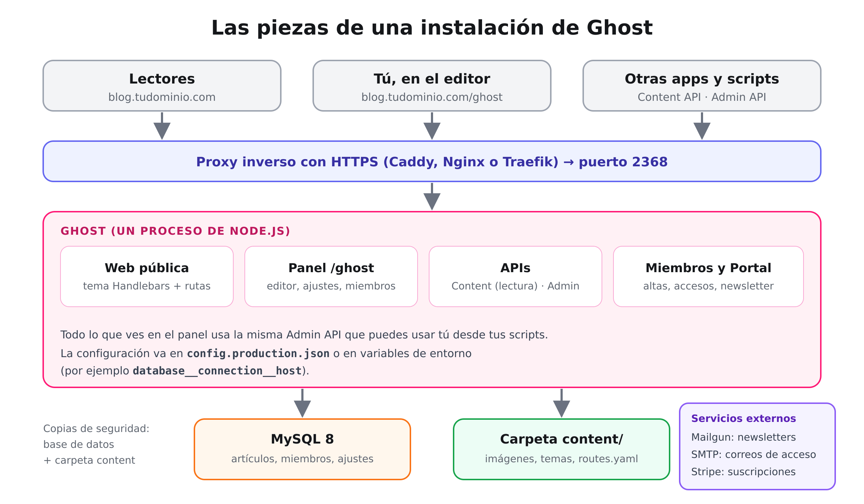Click 'Mailgun: newsletters' line
864x504 pixels.
[743, 437]
